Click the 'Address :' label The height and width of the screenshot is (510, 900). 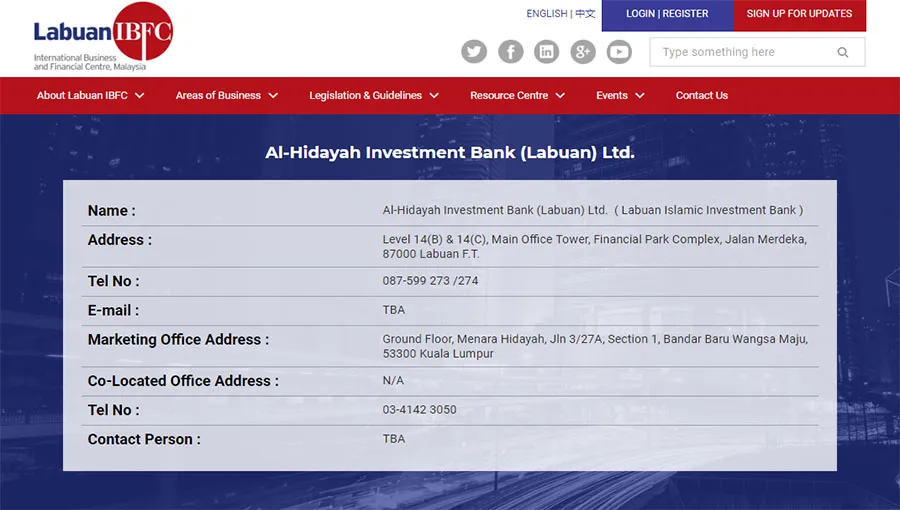pyautogui.click(x=120, y=240)
